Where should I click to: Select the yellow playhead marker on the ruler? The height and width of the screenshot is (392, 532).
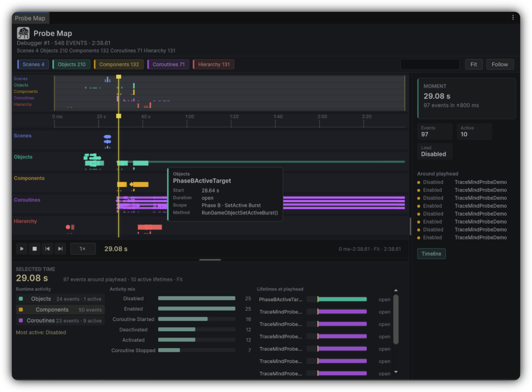pyautogui.click(x=119, y=116)
